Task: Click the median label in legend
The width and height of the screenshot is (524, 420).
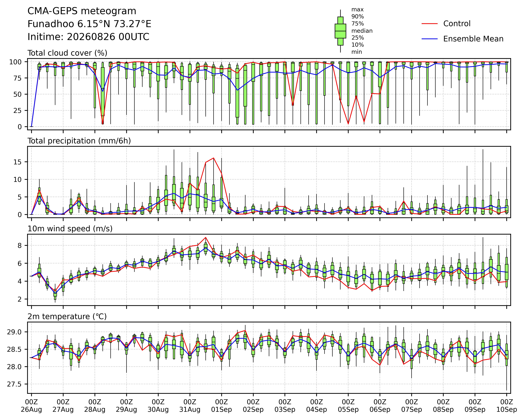Action: tap(362, 31)
